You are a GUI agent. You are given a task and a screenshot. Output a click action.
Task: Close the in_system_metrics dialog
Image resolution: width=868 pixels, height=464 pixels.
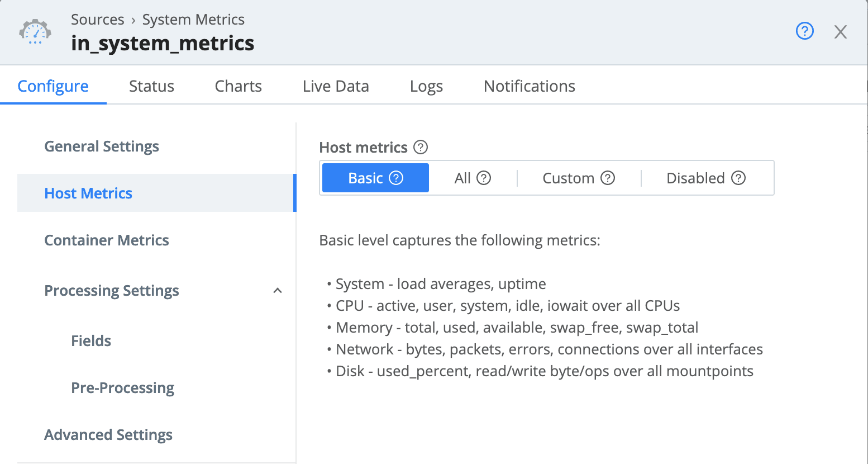coord(840,32)
